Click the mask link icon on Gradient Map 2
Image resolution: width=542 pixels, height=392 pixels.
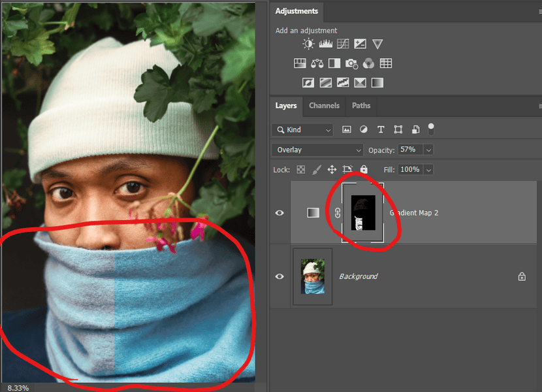338,213
